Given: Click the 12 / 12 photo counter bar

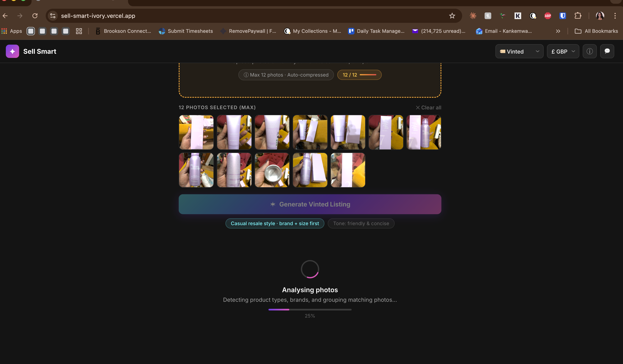Looking at the screenshot, I should point(359,75).
